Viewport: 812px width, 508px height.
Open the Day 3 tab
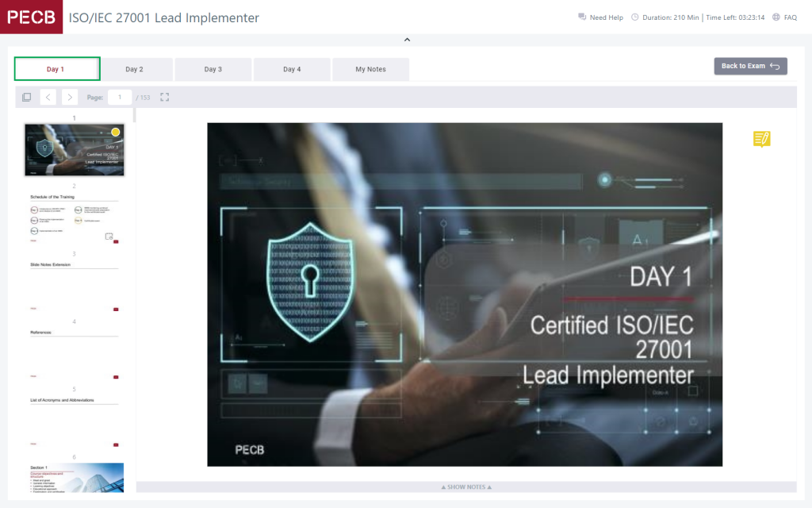tap(213, 69)
